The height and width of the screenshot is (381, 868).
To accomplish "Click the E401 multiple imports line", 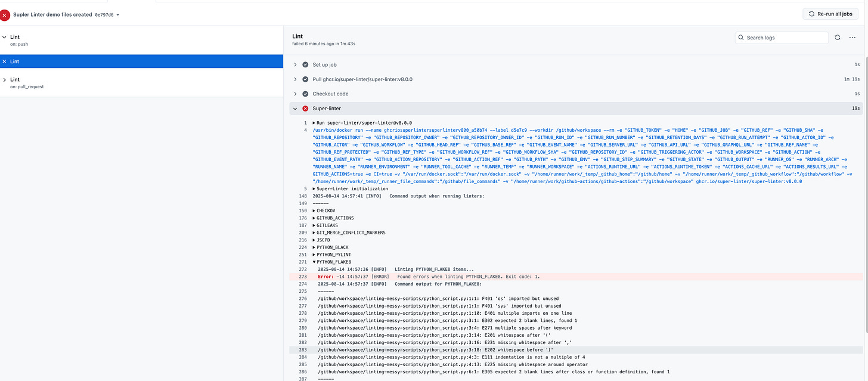I will tap(445, 313).
